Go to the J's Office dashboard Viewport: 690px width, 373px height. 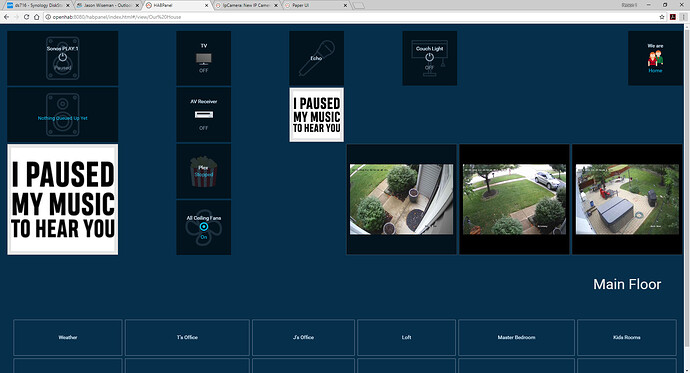[303, 337]
